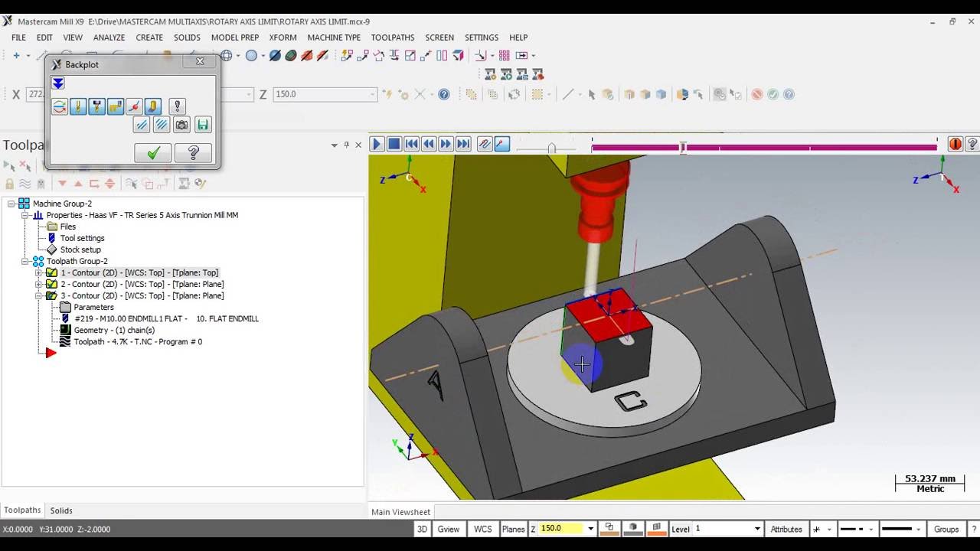Toggle display rapid moves in Backplot dialog

pos(116,106)
